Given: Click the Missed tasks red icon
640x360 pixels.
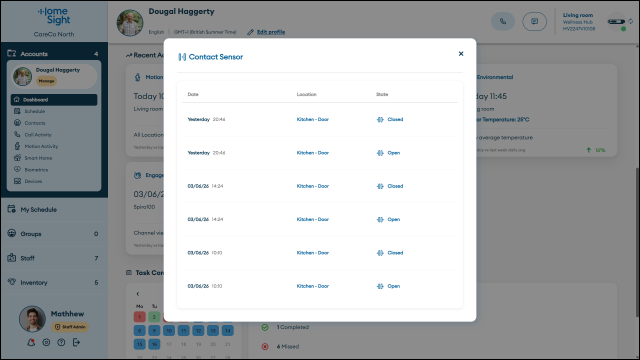Looking at the screenshot, I should pos(265,347).
